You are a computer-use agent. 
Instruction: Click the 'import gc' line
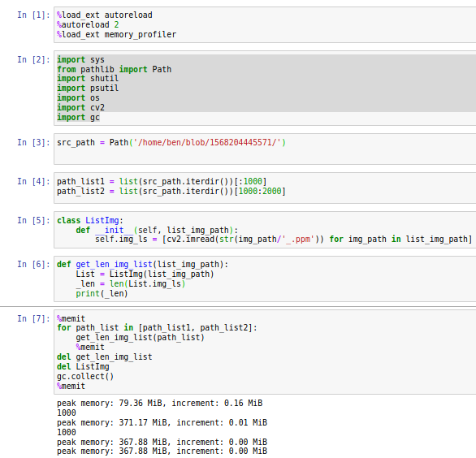click(78, 118)
